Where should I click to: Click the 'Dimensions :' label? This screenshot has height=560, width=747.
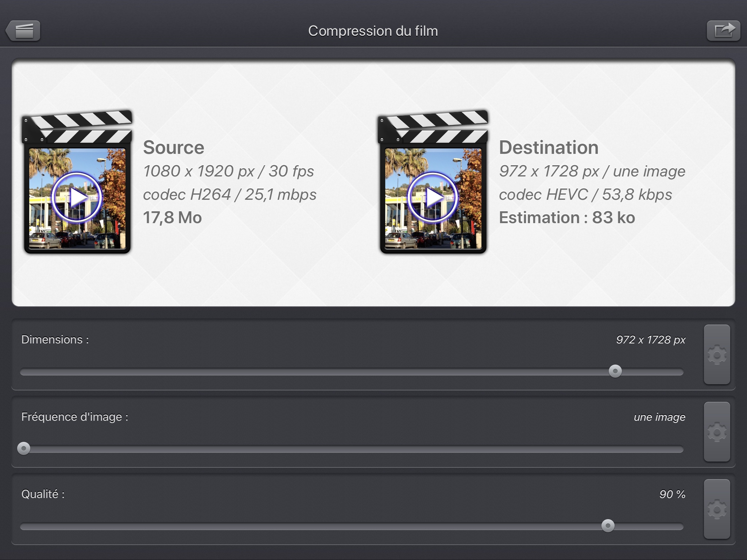point(55,339)
